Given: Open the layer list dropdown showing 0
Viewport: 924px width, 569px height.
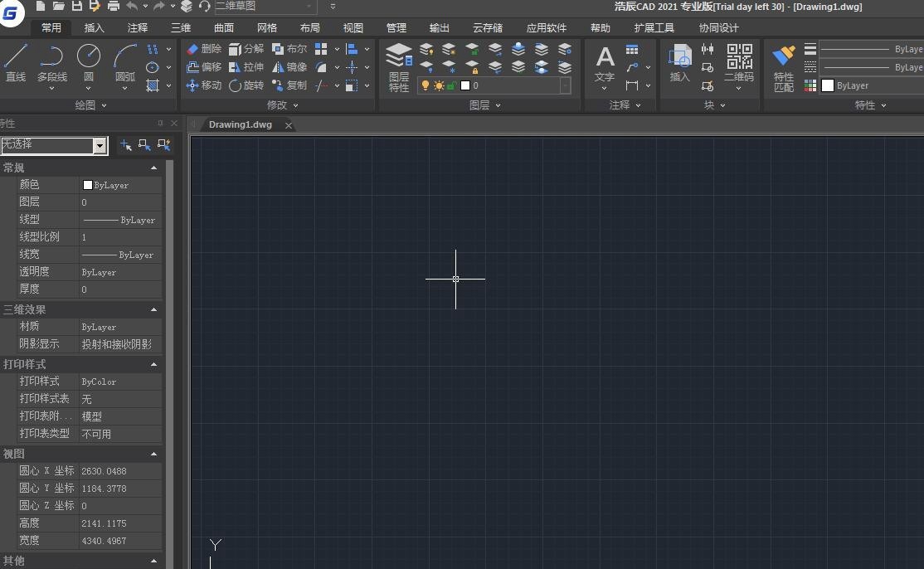Looking at the screenshot, I should [x=565, y=85].
